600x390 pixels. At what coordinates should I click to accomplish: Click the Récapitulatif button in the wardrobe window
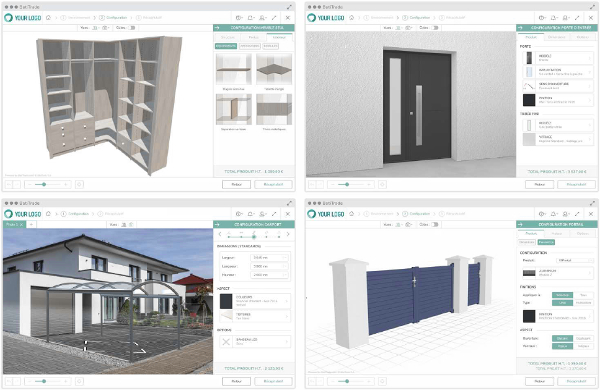[274, 184]
